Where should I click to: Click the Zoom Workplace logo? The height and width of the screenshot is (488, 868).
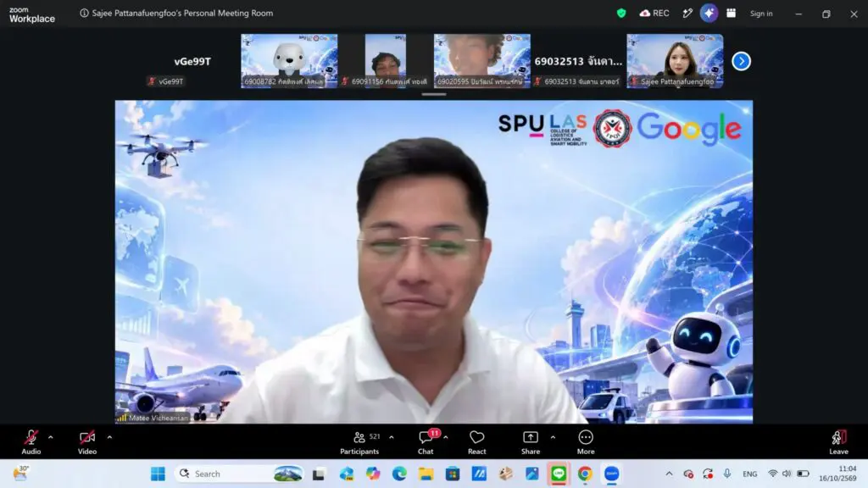31,14
